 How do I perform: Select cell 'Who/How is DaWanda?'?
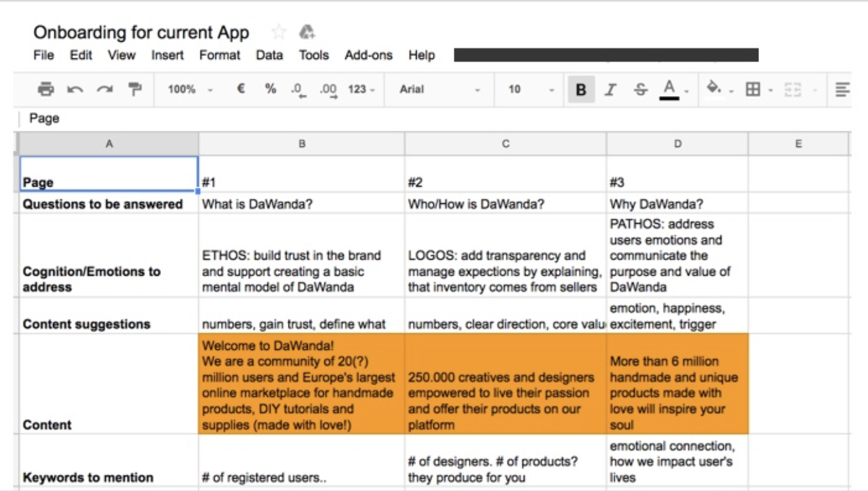[505, 204]
